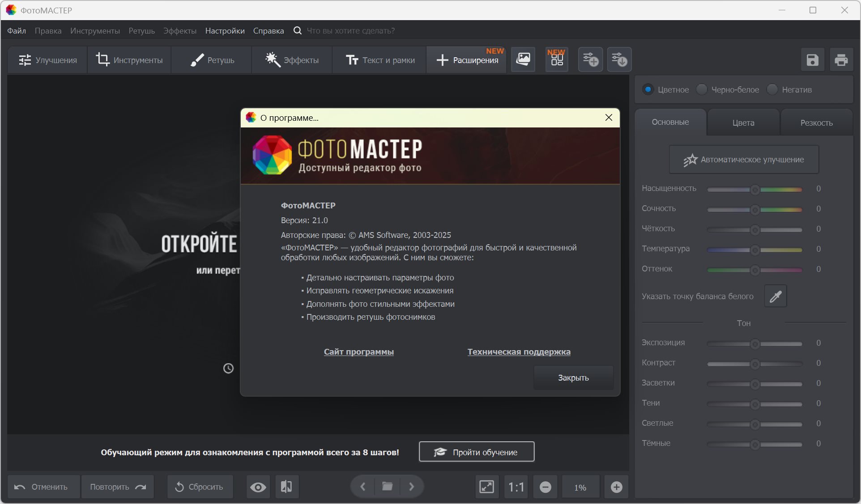Go to the previous photo arrow
Image resolution: width=861 pixels, height=504 pixels.
[363, 486]
